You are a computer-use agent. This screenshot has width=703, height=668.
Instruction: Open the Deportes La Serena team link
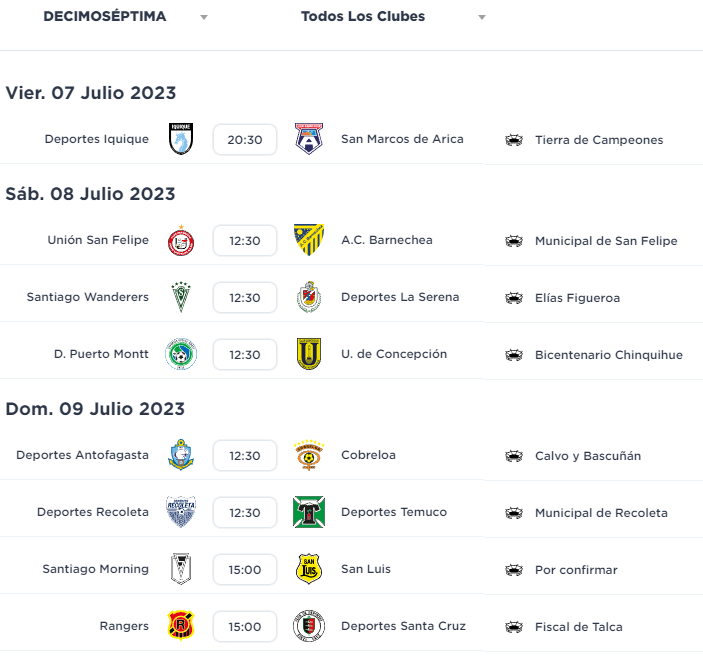tap(400, 297)
